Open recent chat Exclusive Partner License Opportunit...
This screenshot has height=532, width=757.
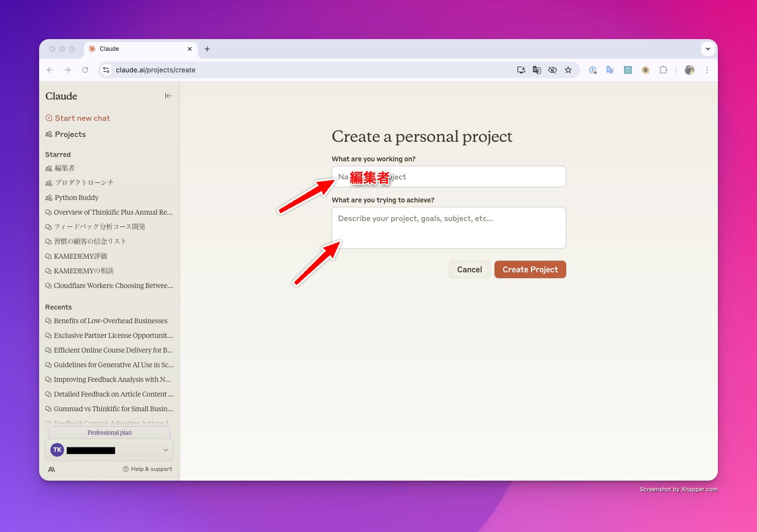click(109, 335)
